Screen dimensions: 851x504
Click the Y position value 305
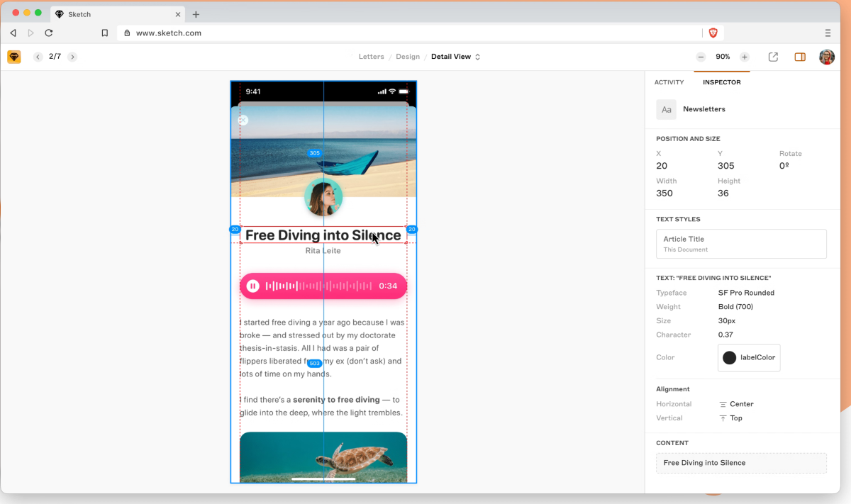[x=725, y=166]
